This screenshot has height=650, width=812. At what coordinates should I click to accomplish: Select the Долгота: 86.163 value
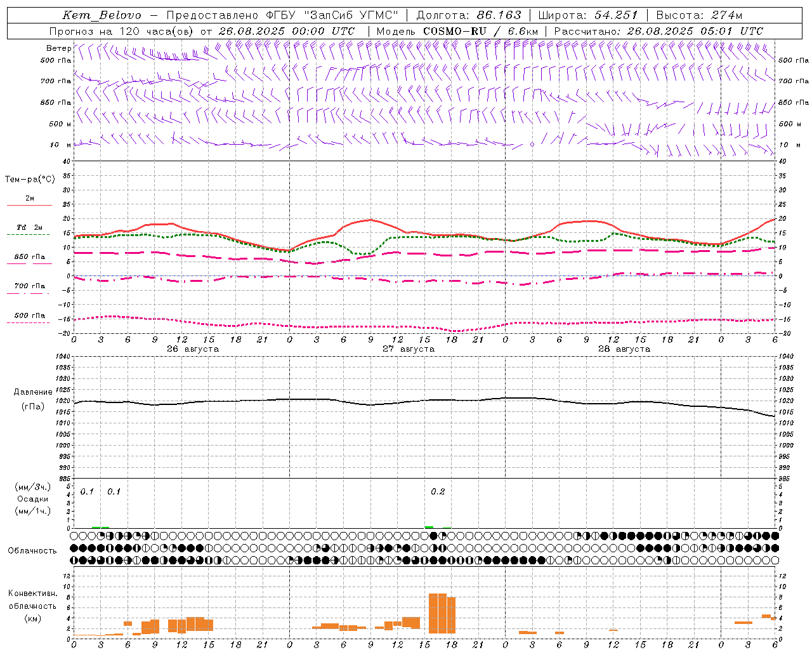coord(469,15)
